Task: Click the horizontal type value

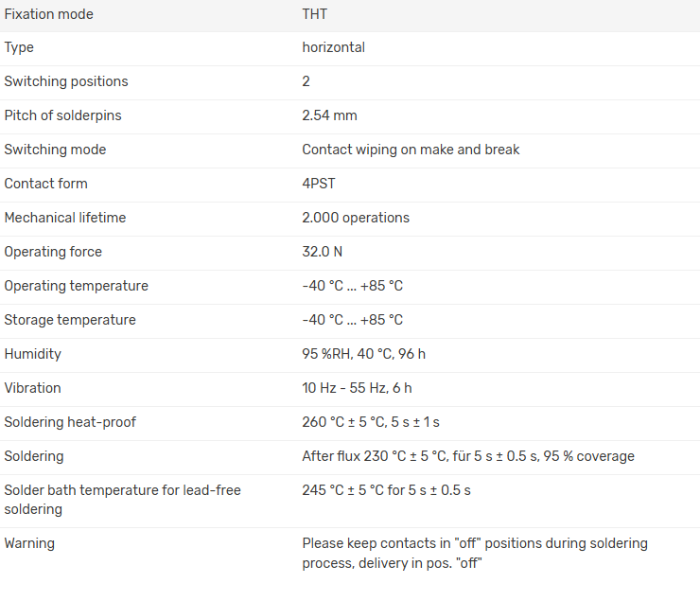Action: pos(333,47)
